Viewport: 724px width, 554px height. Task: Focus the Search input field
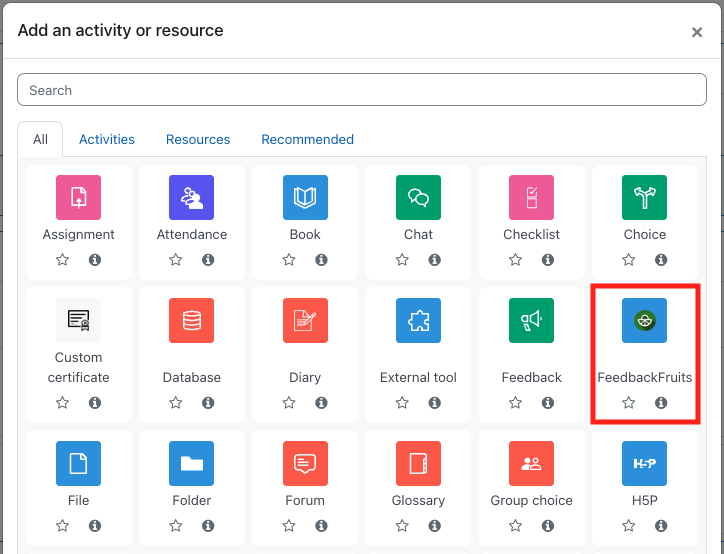(x=361, y=90)
